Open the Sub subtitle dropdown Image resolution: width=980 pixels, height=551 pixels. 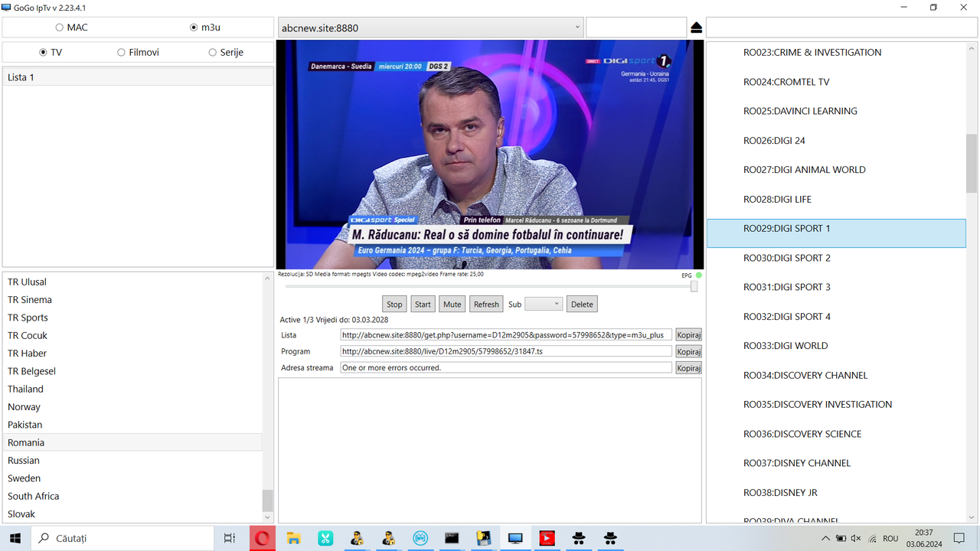pos(544,304)
